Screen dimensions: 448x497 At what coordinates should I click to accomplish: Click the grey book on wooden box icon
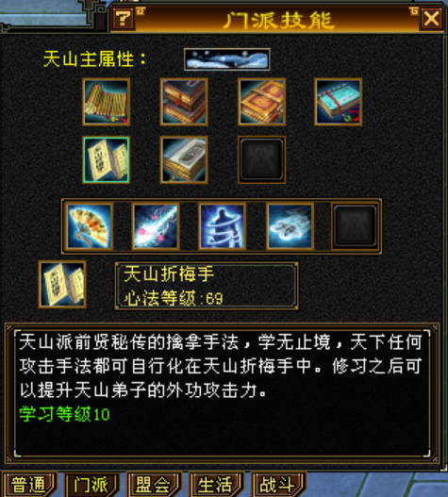pyautogui.click(x=184, y=159)
